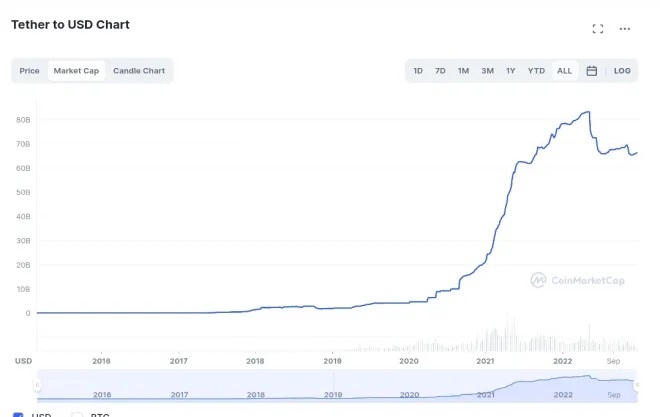Open the three-dot more options menu
660x417 pixels.
[625, 29]
